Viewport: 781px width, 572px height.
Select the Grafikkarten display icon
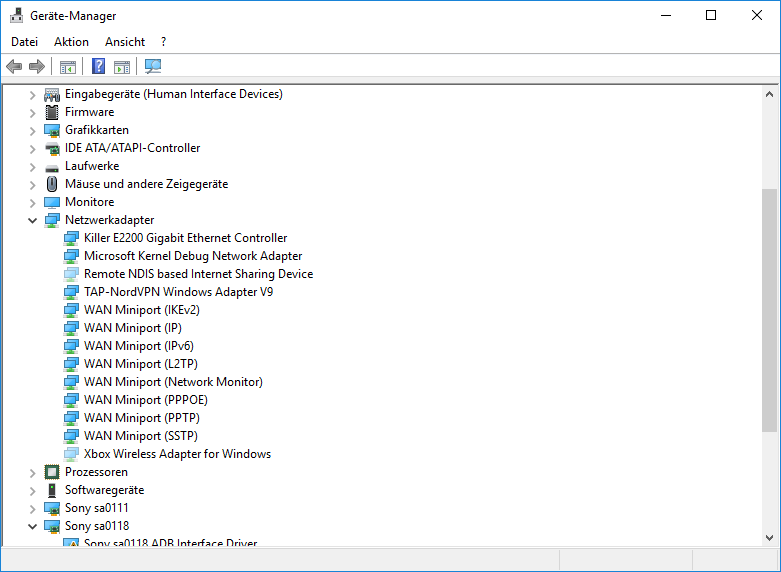point(52,130)
